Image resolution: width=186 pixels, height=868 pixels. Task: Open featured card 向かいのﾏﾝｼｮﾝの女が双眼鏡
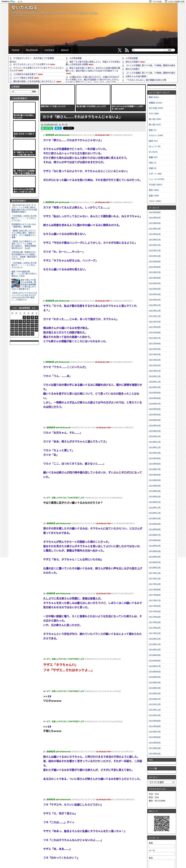128,97
